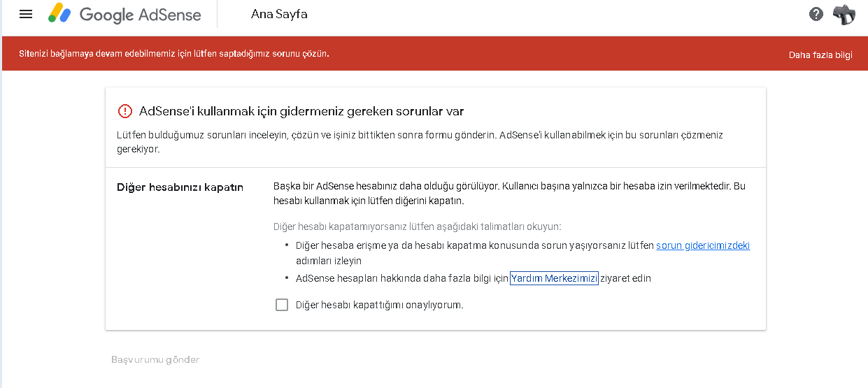This screenshot has height=388, width=868.
Task: Click 'Daha fazla bilgi' in red banner
Action: 820,55
